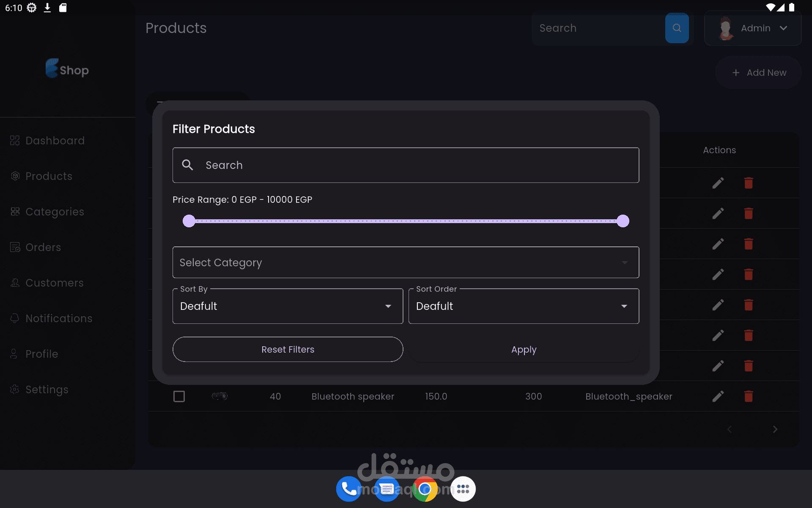Click the first row's red trash icon

coord(748,183)
